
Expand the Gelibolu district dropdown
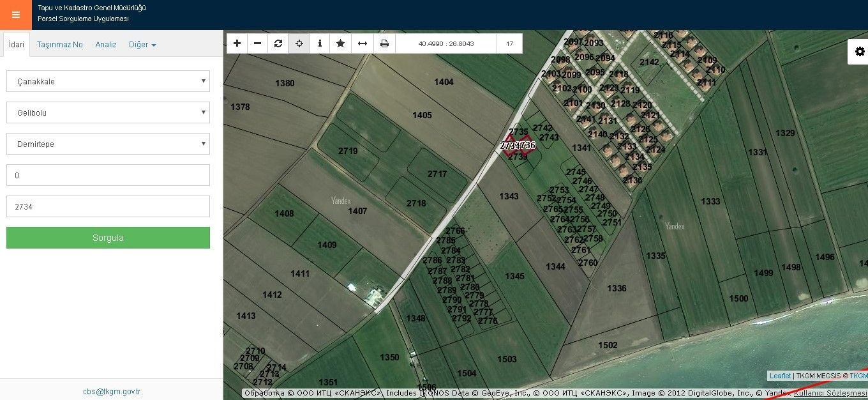108,112
